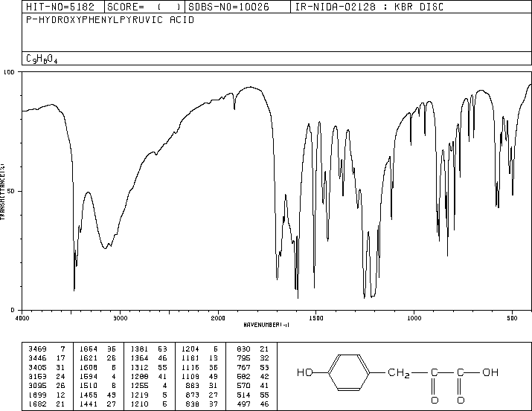Screen dimensions: 532x411
Task: Click the 570 peak value in table
Action: coord(243,386)
